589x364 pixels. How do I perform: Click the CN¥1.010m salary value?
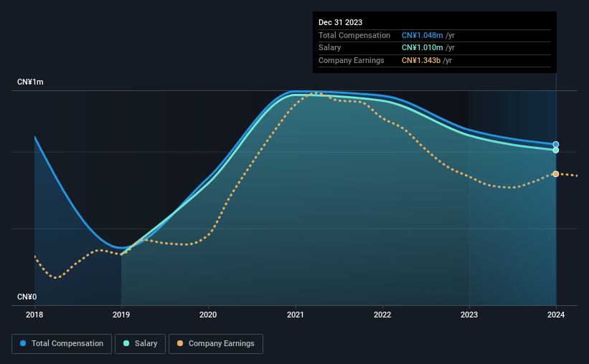click(423, 48)
